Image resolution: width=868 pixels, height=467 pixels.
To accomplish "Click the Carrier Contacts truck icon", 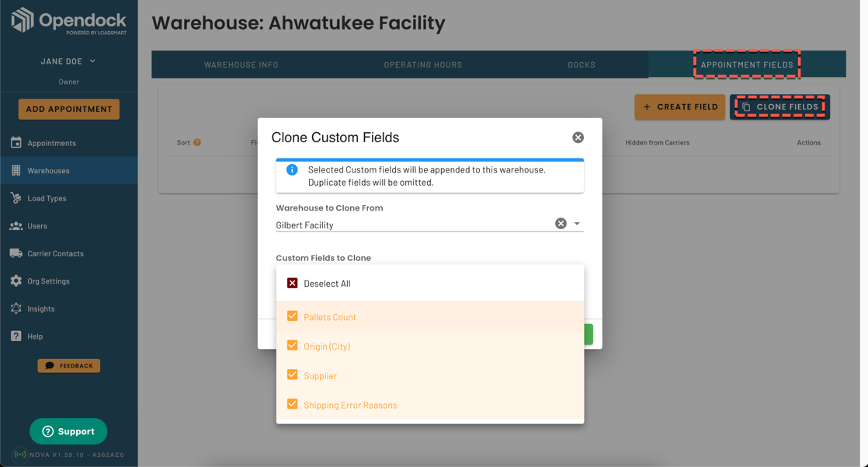I will click(16, 253).
